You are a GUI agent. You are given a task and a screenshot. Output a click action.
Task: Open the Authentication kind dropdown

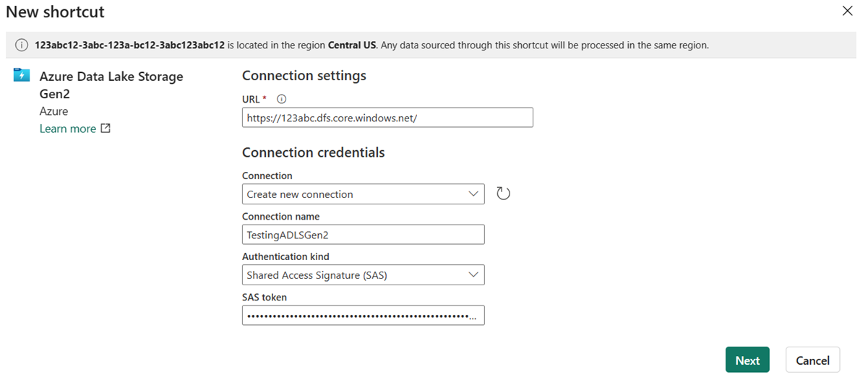click(363, 275)
